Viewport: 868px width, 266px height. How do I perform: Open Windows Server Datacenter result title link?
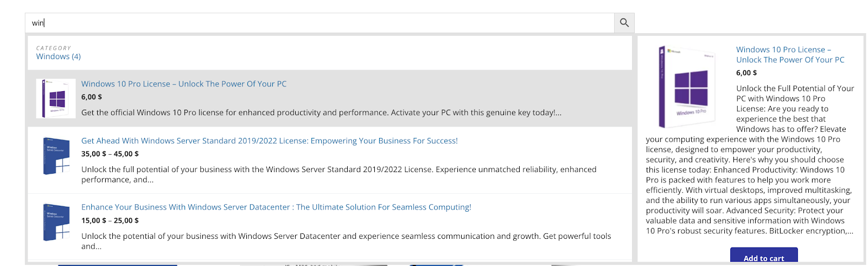(276, 207)
